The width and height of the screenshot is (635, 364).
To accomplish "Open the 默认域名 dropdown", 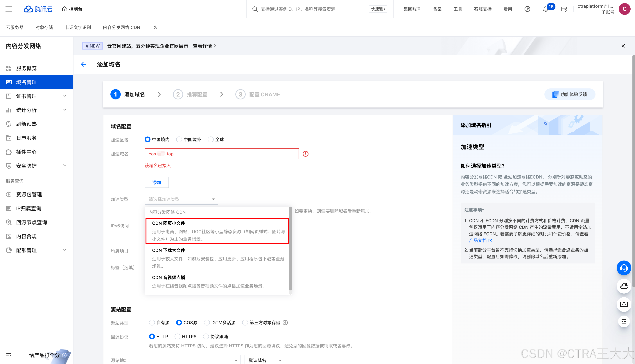I will (264, 360).
